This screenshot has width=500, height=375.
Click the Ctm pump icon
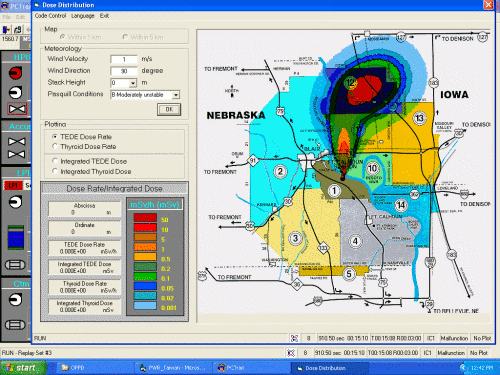(15, 299)
